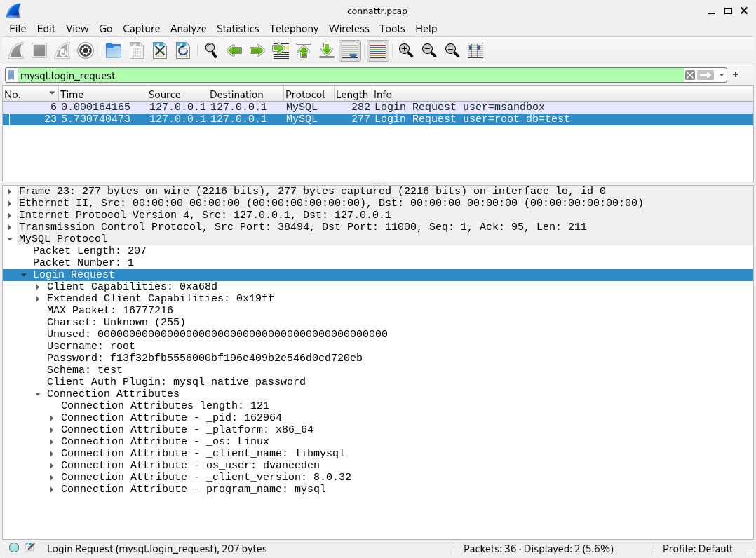Go back in packet history arrow

(x=234, y=50)
